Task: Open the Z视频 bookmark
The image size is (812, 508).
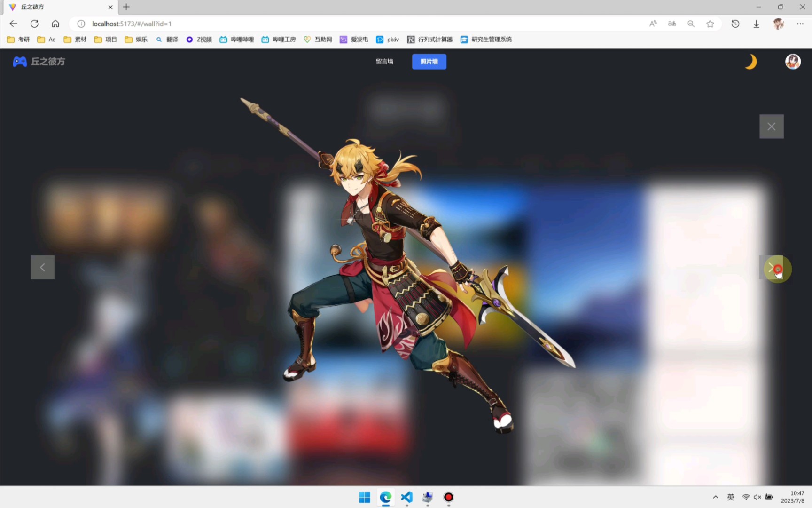Action: (199, 40)
